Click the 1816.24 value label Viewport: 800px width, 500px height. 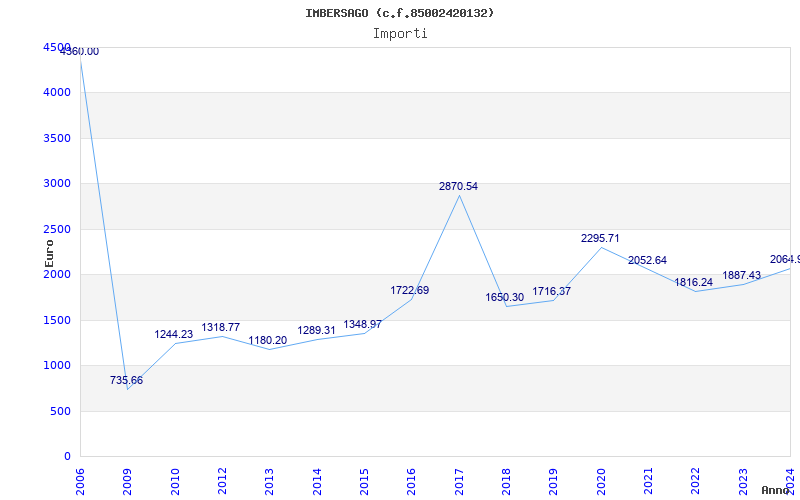point(693,283)
